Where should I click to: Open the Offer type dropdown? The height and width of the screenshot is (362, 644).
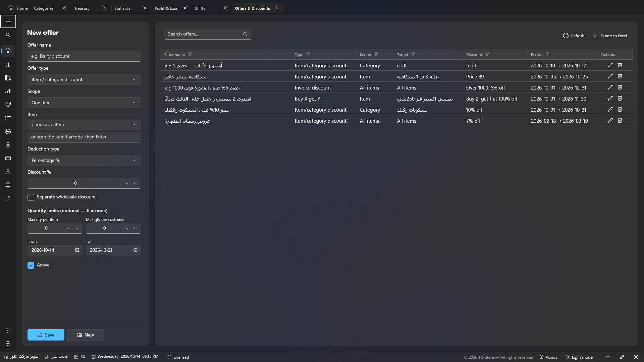tap(84, 80)
